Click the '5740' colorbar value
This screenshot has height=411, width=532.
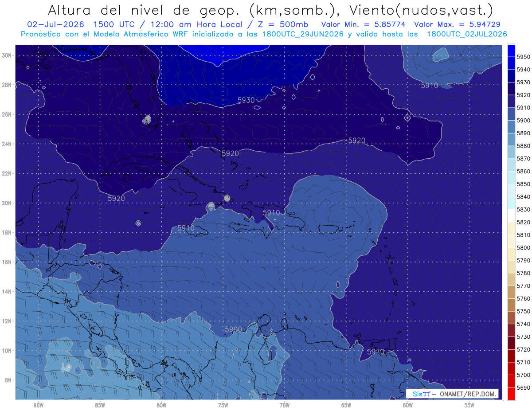point(524,324)
